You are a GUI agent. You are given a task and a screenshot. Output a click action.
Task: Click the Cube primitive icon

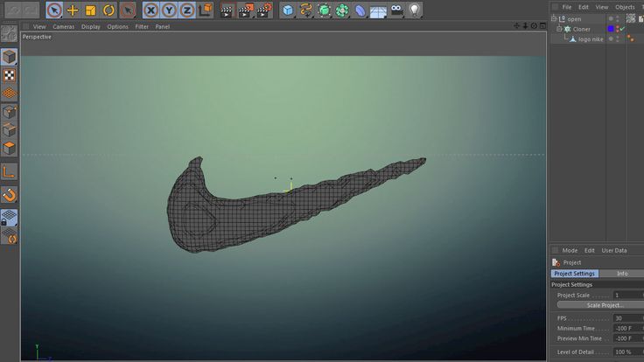(x=287, y=10)
